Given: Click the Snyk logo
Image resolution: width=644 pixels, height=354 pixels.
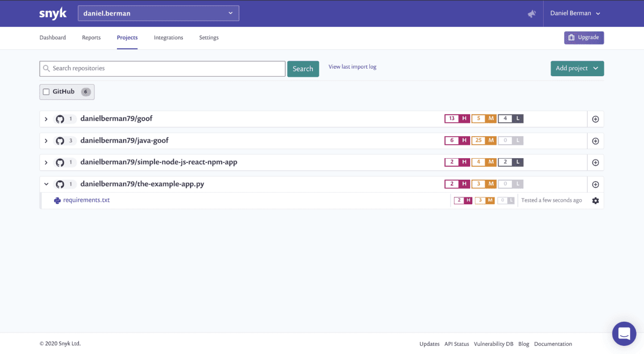Looking at the screenshot, I should (x=53, y=13).
